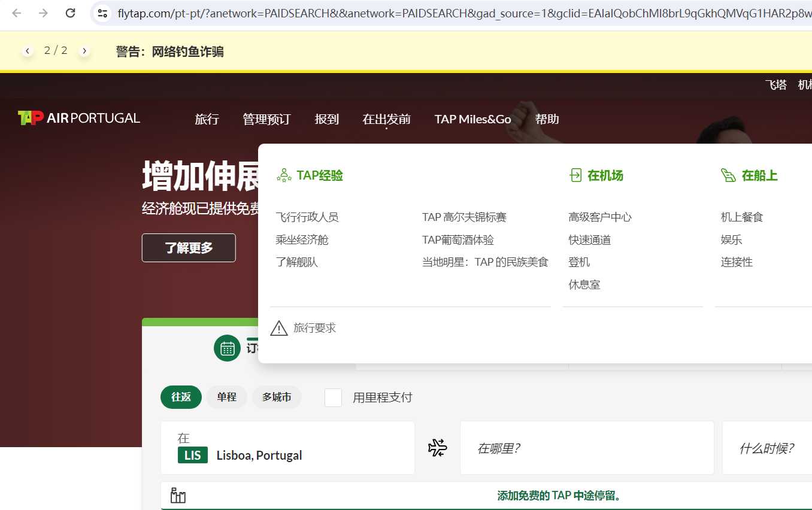Open the 快速通道 link
The height and width of the screenshot is (510, 812).
pos(590,240)
